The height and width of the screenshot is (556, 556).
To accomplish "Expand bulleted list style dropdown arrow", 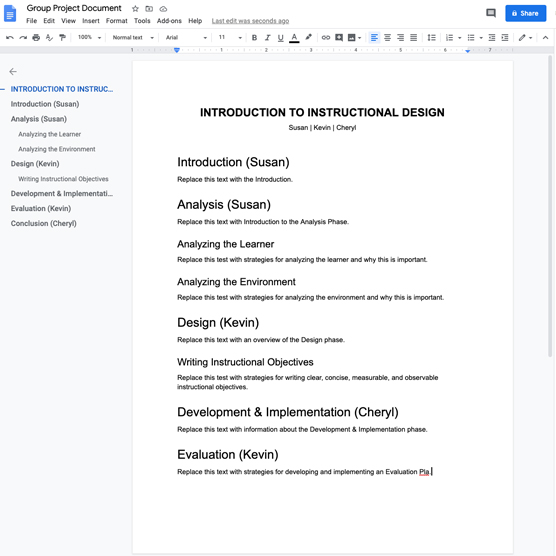I will coord(481,38).
